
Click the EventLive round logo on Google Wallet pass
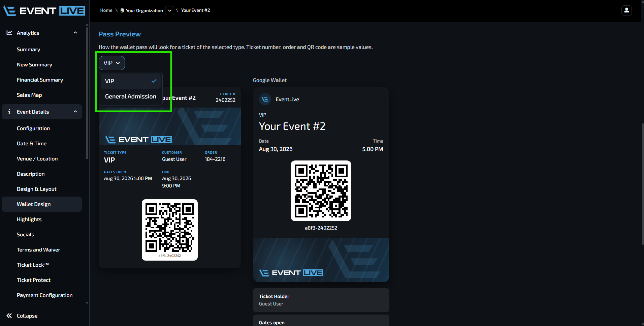[265, 99]
